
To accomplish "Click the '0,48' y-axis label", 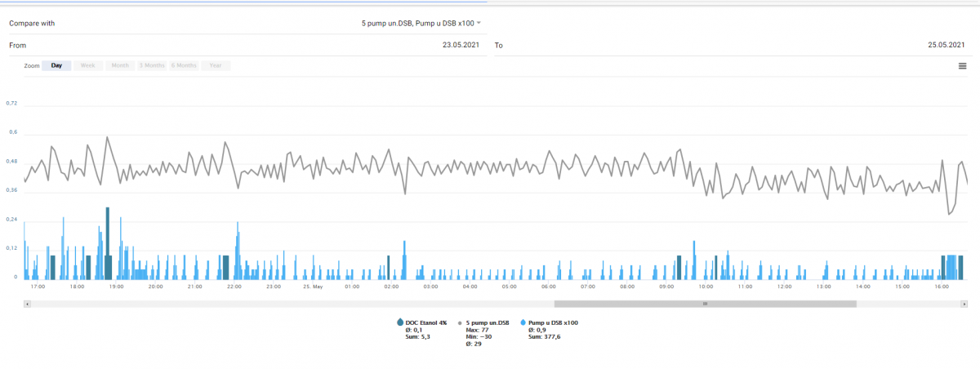I will pos(11,162).
